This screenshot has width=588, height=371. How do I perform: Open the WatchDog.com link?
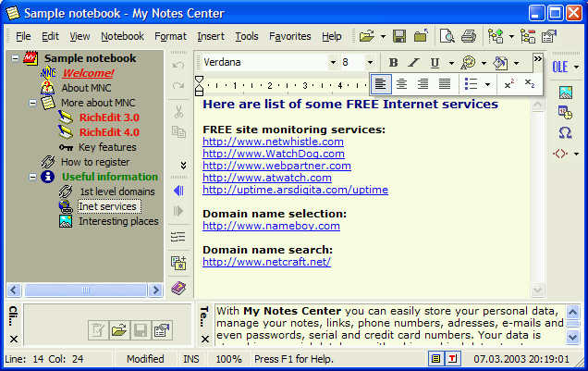(x=274, y=154)
